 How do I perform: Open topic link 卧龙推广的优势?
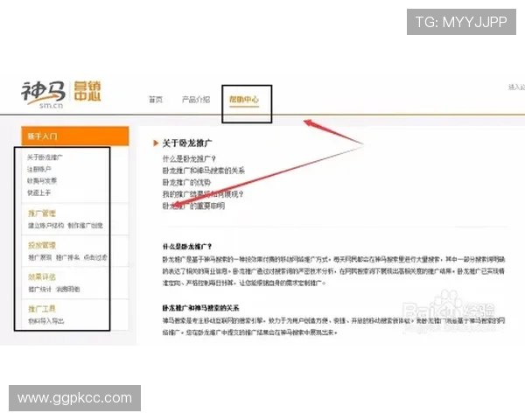(186, 182)
